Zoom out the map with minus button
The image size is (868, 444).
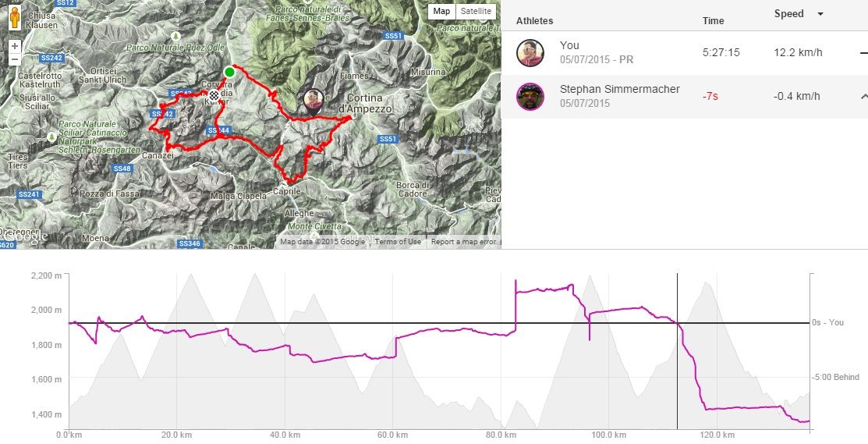click(x=15, y=60)
